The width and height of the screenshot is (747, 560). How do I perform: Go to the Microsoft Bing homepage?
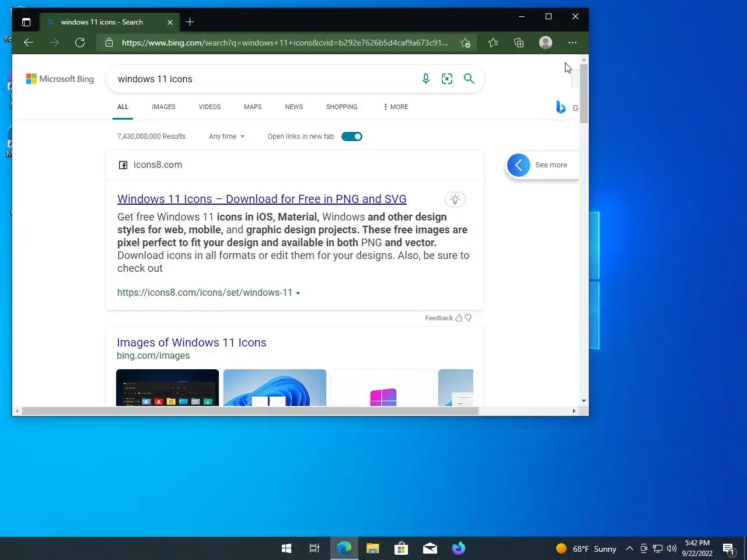[60, 79]
